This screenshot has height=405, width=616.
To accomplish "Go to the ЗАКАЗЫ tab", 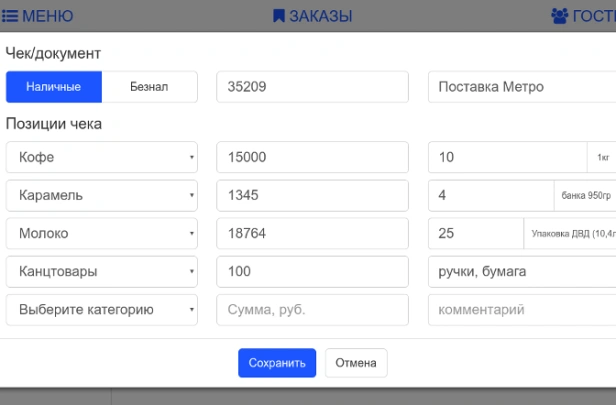I will pyautogui.click(x=313, y=16).
